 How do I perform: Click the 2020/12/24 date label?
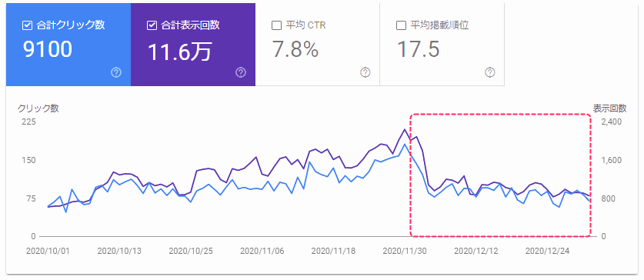coord(548,251)
